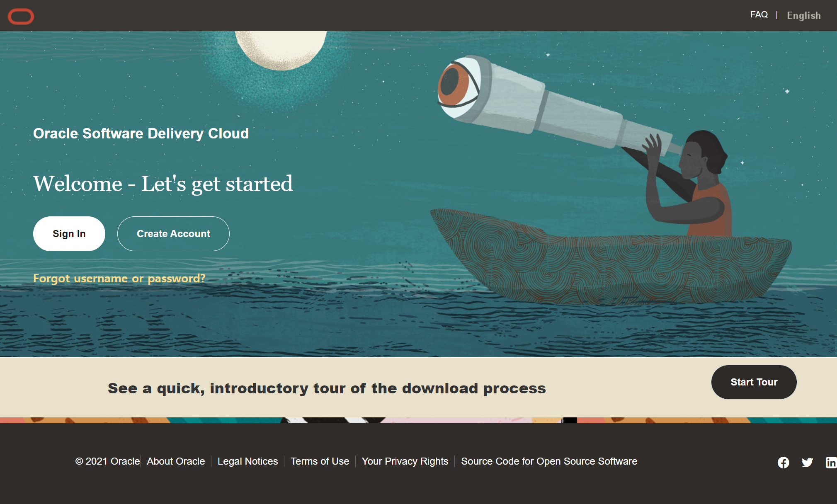The image size is (837, 504).
Task: Open Oracle's Twitter page icon
Action: point(807,462)
